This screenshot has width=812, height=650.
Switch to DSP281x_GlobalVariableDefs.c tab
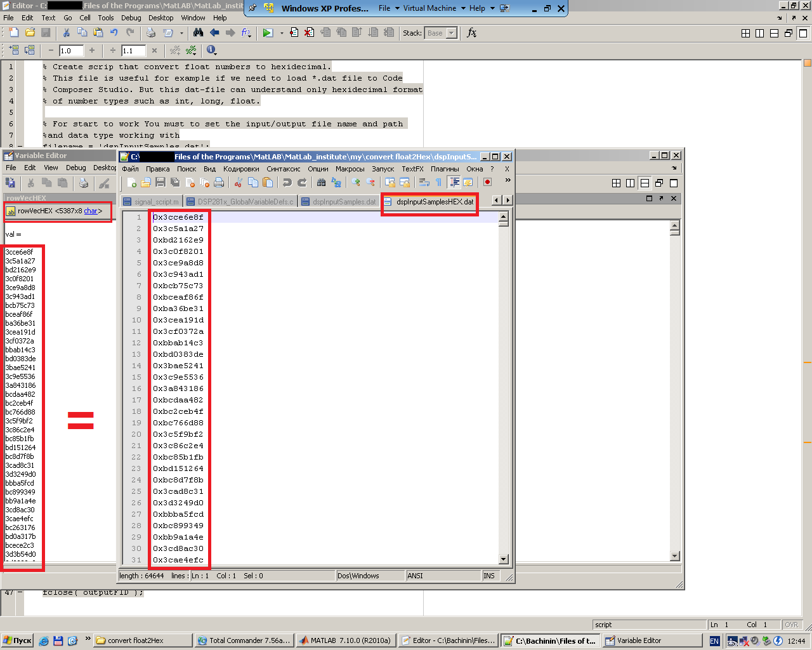[x=240, y=202]
